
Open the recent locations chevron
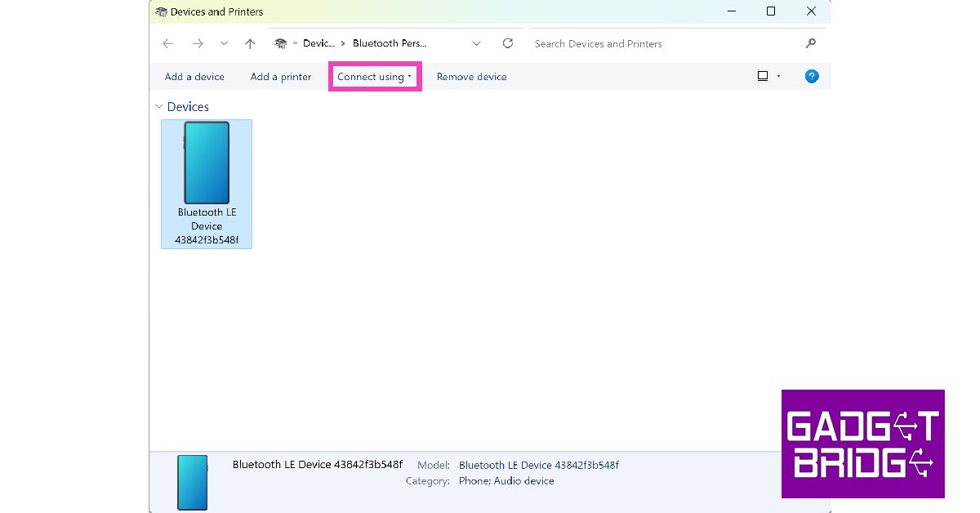pyautogui.click(x=224, y=44)
